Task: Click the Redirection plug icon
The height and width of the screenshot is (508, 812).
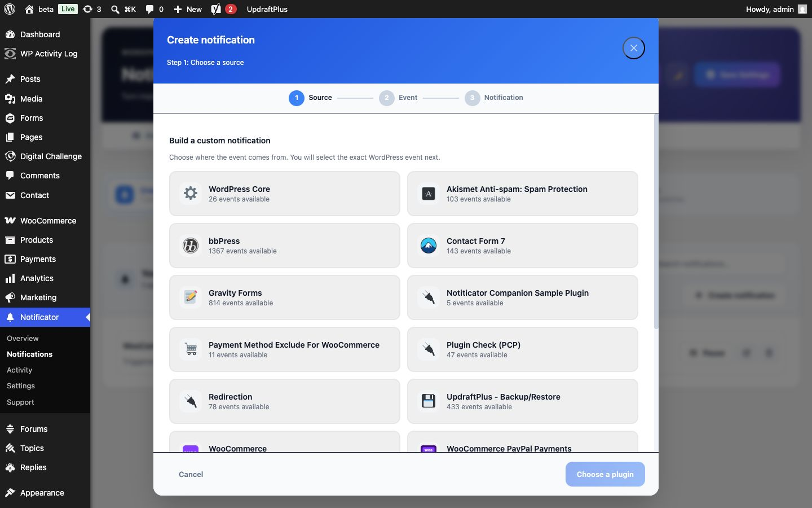Action: (191, 401)
